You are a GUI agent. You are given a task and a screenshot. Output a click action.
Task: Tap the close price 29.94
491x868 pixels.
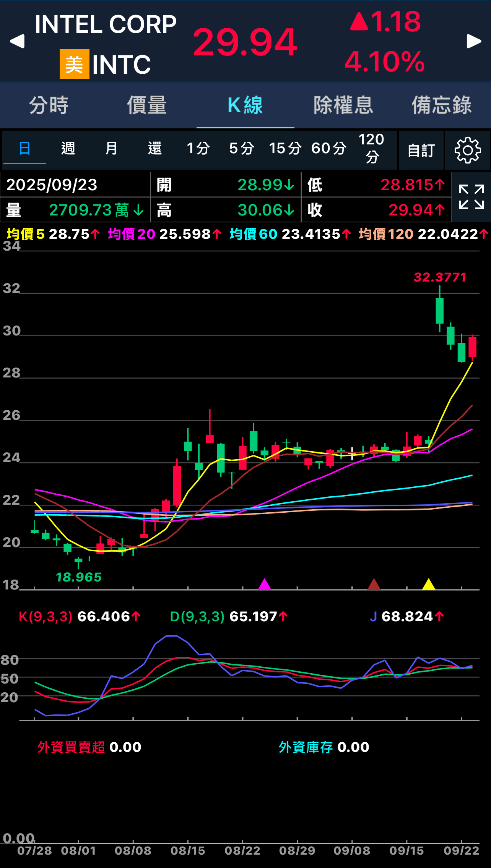coord(417,210)
